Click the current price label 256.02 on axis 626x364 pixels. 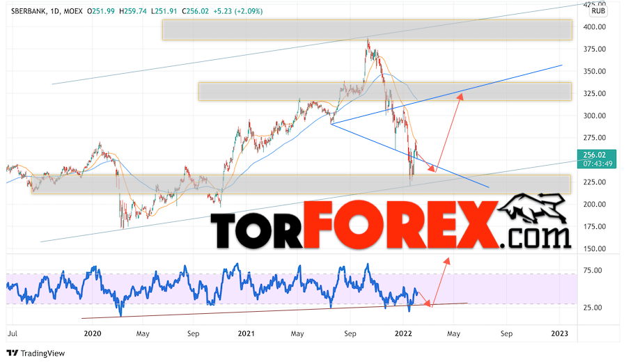pos(595,155)
